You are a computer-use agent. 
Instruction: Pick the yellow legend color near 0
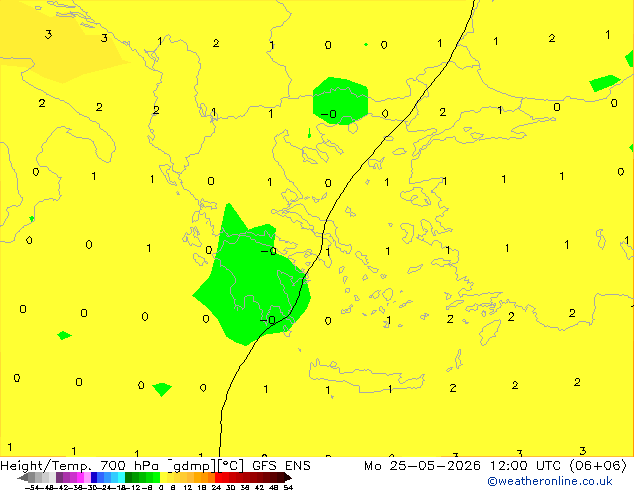163,477
